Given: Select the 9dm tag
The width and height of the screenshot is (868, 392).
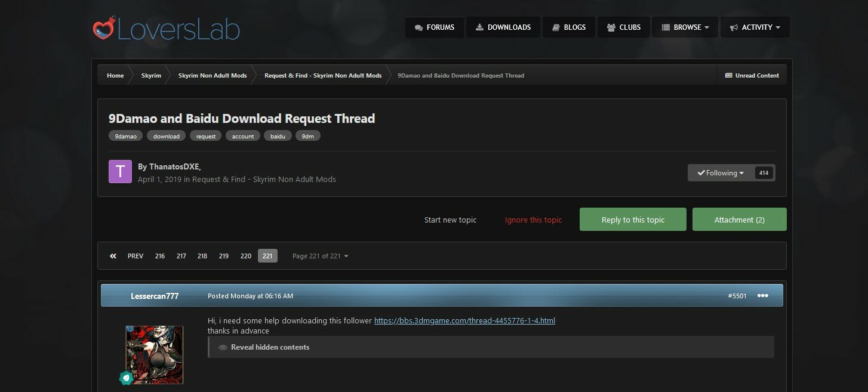Looking at the screenshot, I should pos(308,136).
